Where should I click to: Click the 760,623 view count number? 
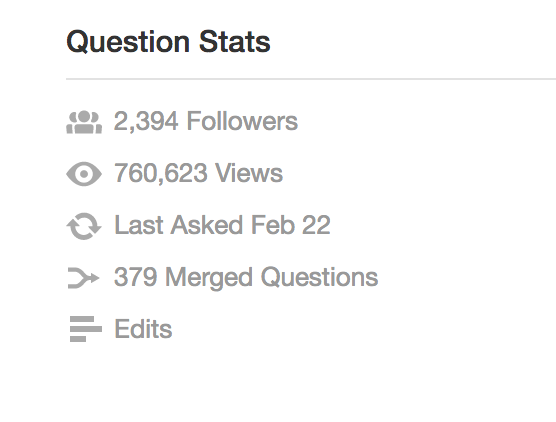click(x=161, y=173)
